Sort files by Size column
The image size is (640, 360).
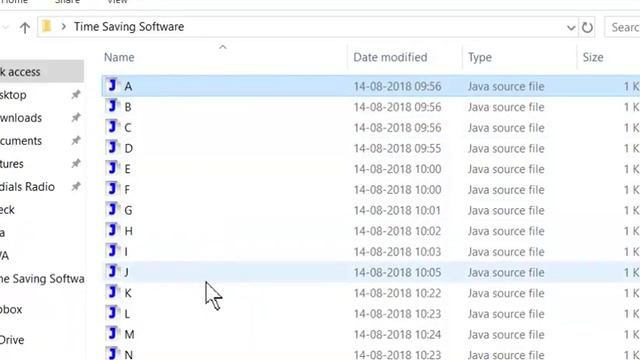tap(593, 57)
